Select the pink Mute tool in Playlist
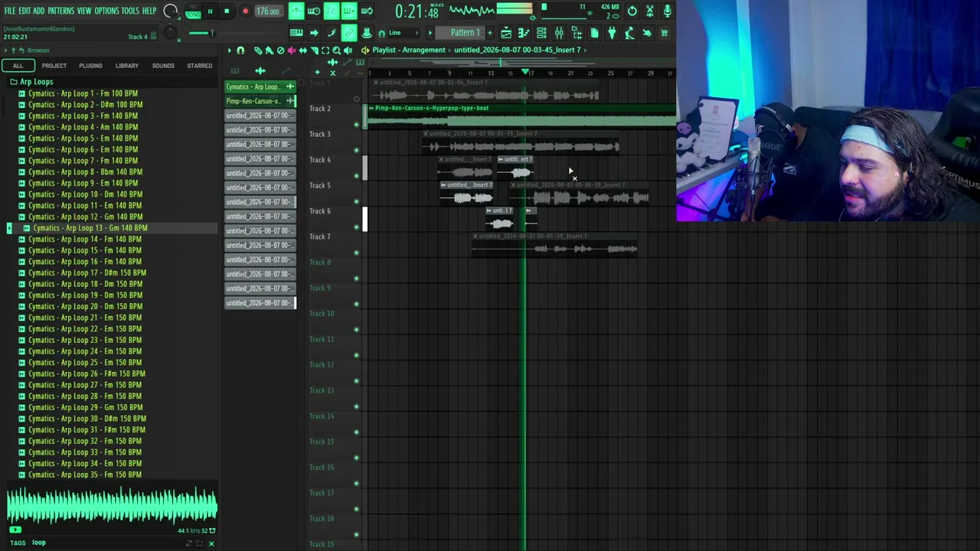The width and height of the screenshot is (980, 551). pyautogui.click(x=292, y=51)
